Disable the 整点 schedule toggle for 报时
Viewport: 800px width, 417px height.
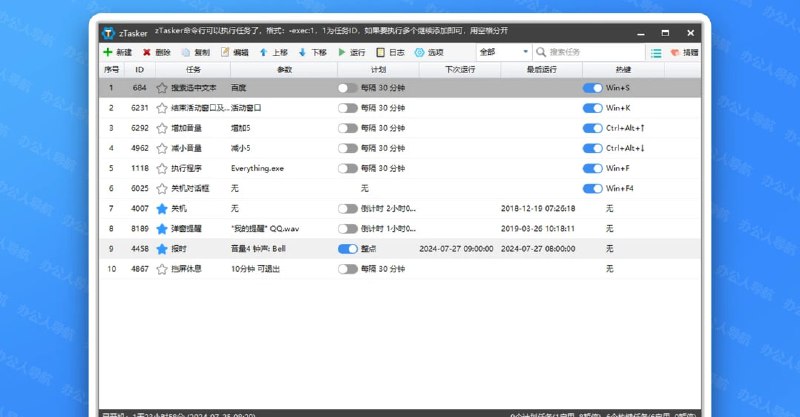tap(348, 249)
